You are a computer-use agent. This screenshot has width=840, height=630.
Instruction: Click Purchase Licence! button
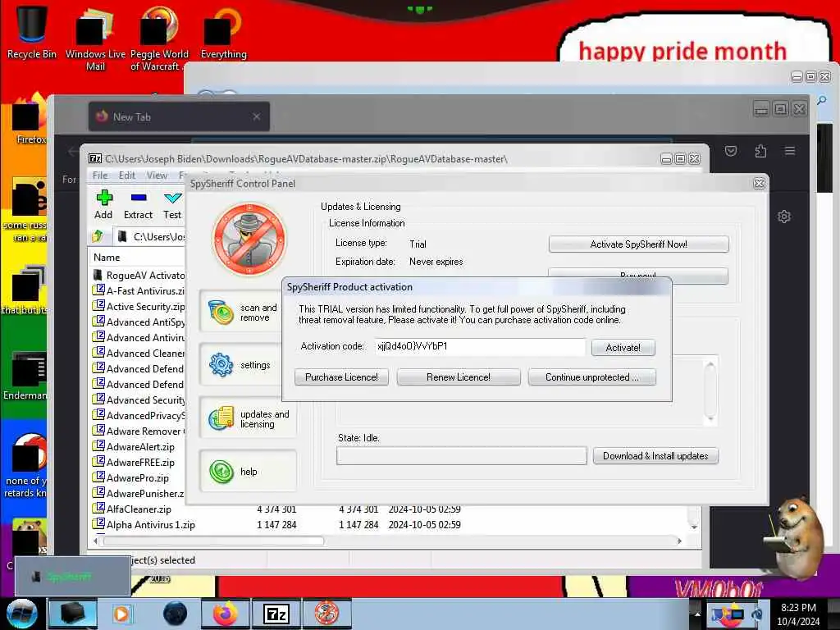pyautogui.click(x=341, y=377)
